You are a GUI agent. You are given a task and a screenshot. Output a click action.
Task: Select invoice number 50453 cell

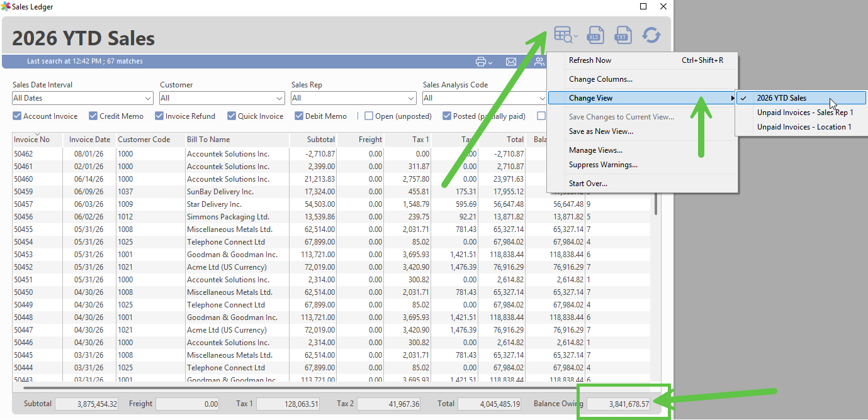point(37,255)
